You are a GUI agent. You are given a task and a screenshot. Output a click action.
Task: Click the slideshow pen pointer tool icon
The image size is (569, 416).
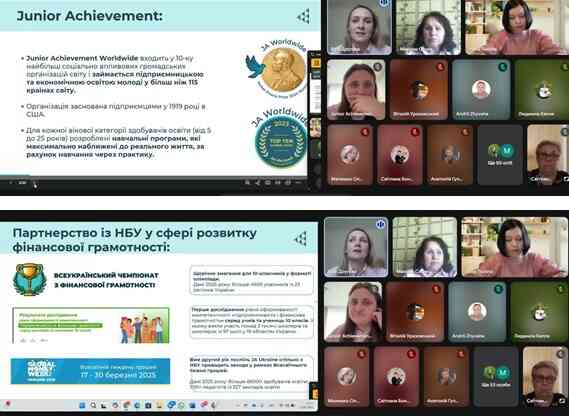click(x=257, y=183)
